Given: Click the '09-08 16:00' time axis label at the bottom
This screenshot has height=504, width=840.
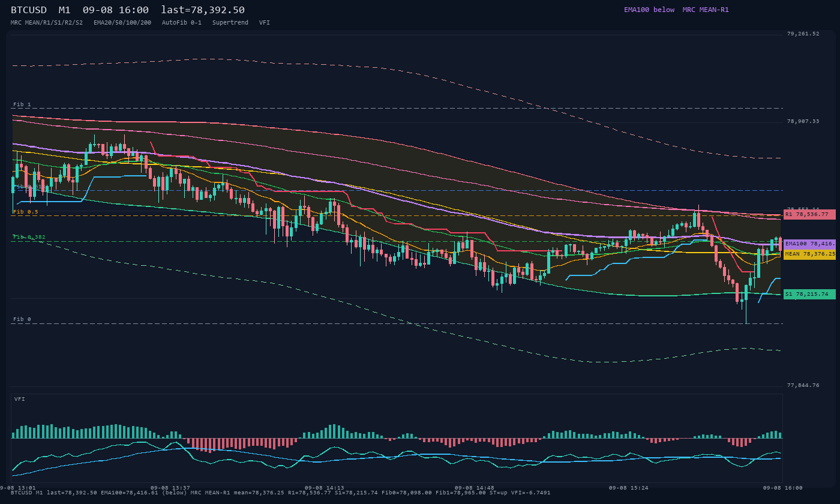Looking at the screenshot, I should [x=783, y=488].
